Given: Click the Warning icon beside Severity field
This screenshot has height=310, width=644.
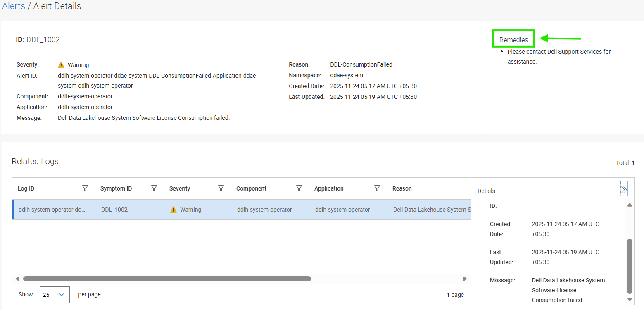Looking at the screenshot, I should 61,65.
